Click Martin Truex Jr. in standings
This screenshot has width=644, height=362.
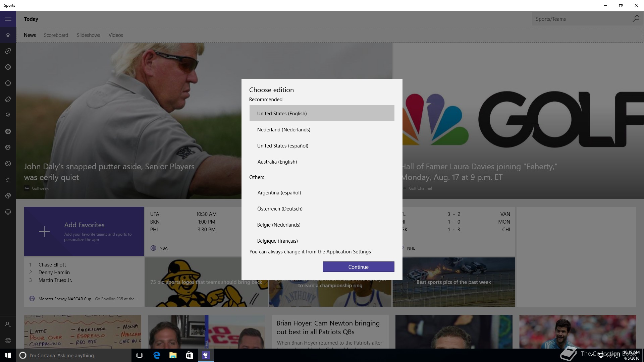click(55, 280)
